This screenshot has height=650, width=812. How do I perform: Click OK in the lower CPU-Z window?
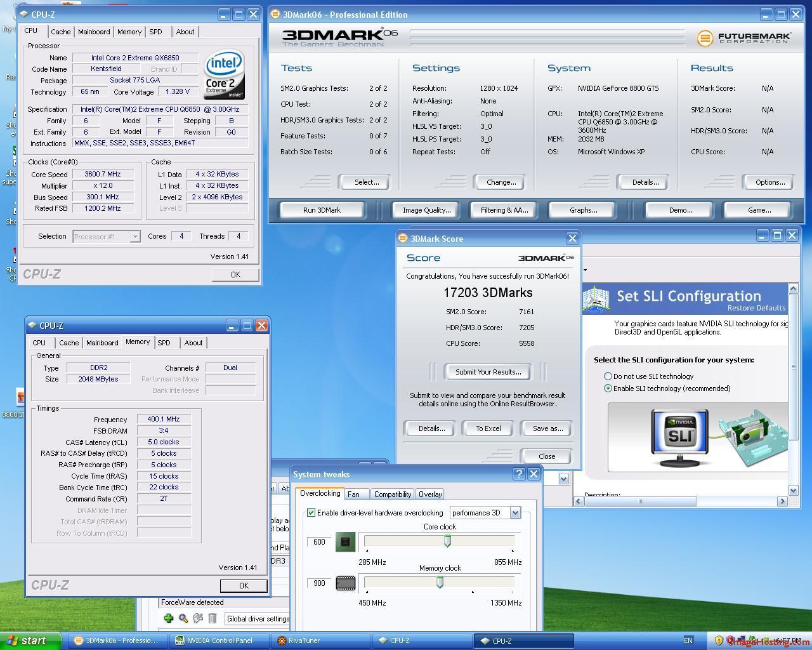[244, 586]
